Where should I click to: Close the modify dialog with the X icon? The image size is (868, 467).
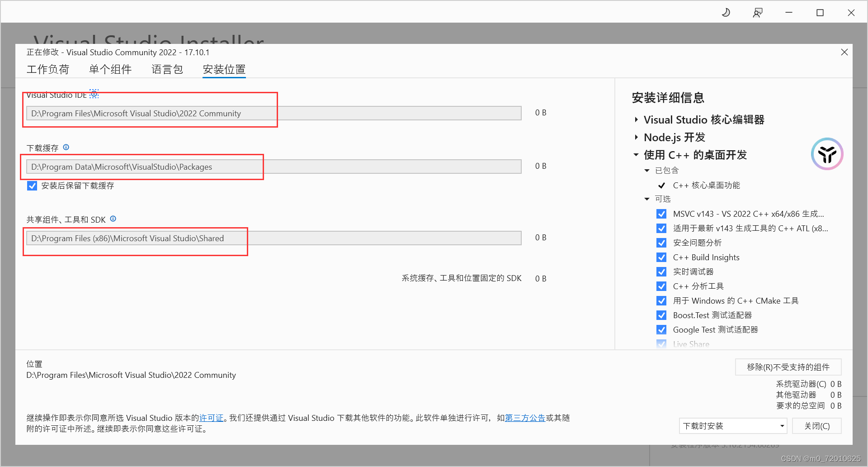pos(844,52)
